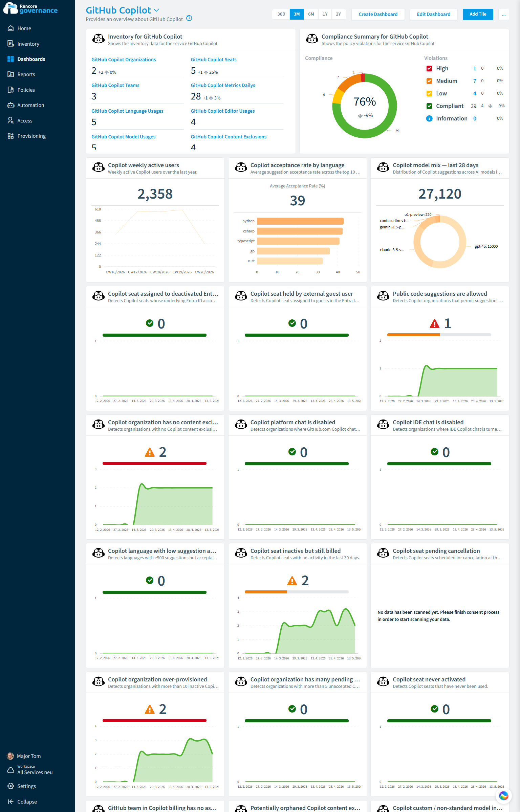Viewport: 520px width, 812px height.
Task: Click the High violations count 1
Action: click(x=475, y=68)
